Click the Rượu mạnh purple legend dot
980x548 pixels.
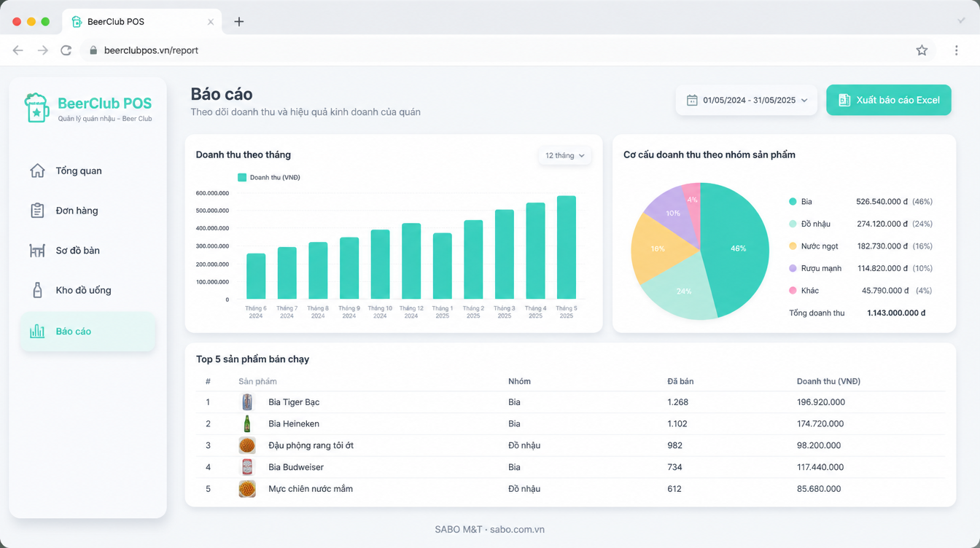point(793,268)
